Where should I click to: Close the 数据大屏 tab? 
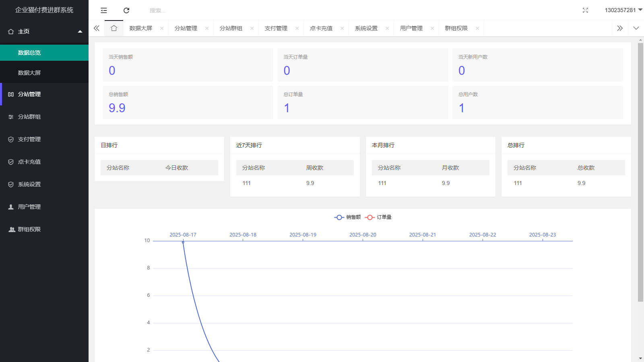click(162, 28)
